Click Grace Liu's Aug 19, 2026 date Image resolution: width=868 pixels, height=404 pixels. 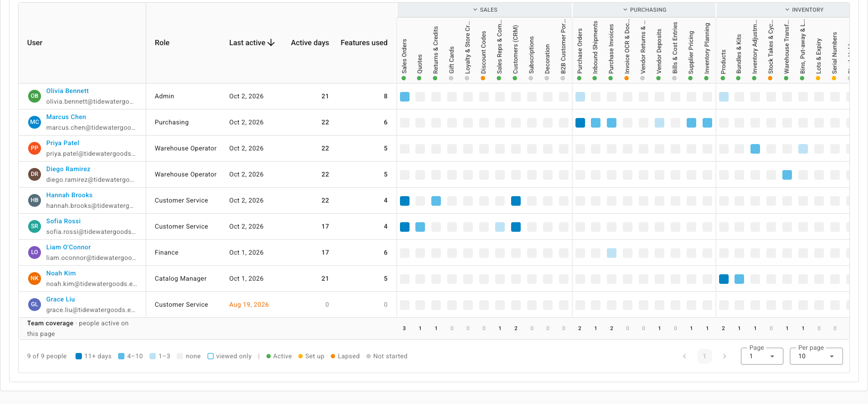click(x=249, y=305)
